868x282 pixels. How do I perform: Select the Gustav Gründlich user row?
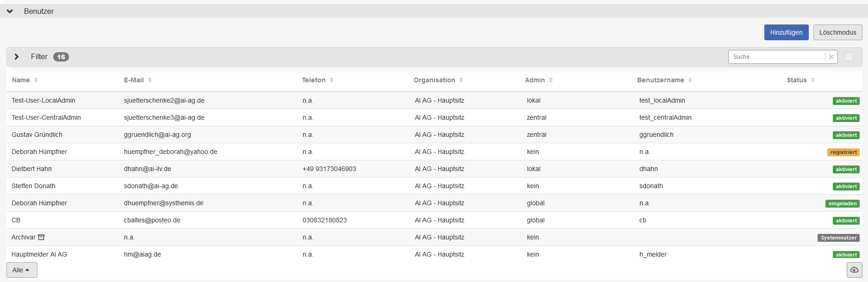pos(37,135)
